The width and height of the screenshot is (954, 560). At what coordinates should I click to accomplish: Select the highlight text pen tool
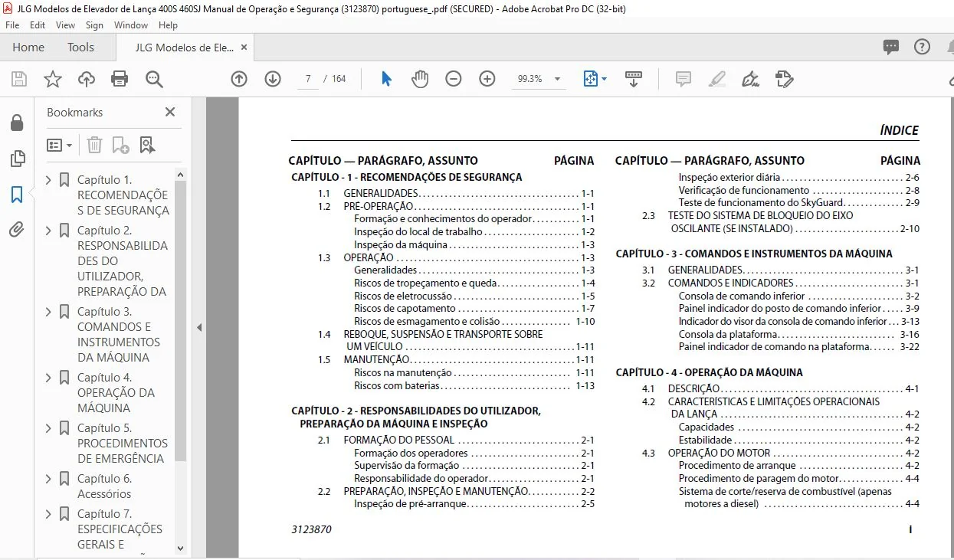point(716,79)
